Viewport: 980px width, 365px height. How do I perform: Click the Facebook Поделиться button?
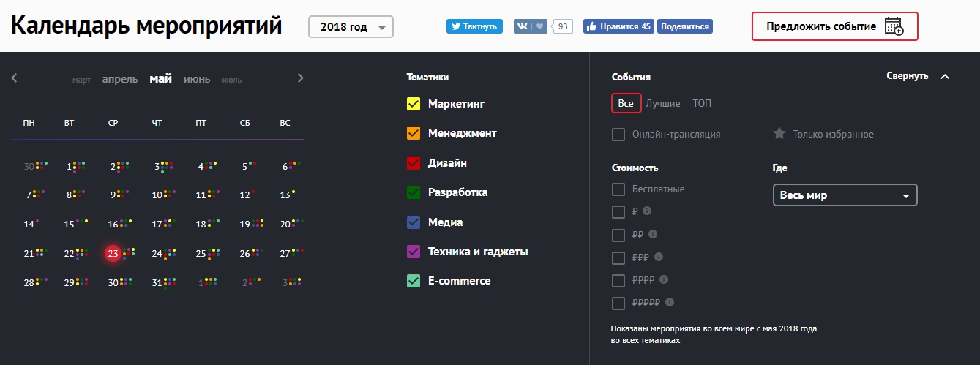(684, 26)
